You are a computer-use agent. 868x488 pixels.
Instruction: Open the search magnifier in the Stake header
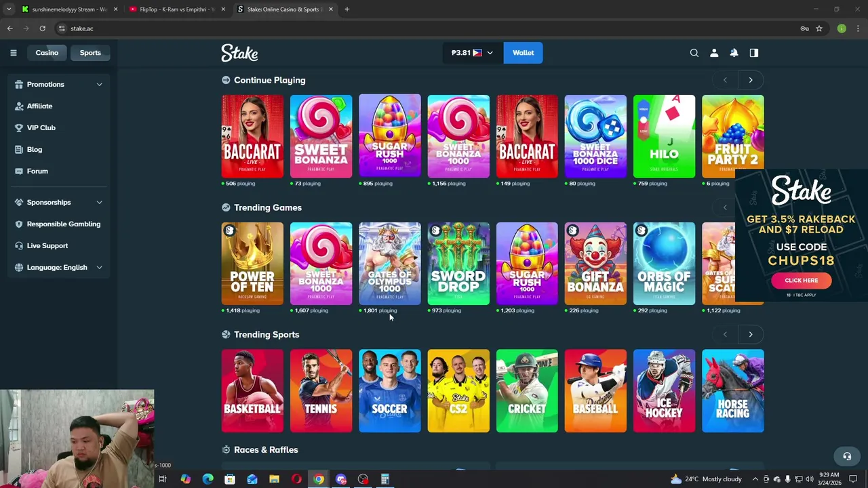coord(694,53)
